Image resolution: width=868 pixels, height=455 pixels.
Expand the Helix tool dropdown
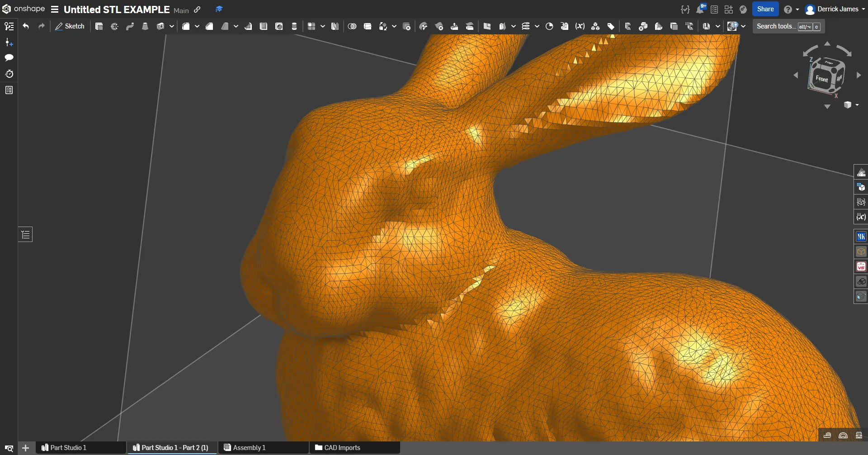537,26
